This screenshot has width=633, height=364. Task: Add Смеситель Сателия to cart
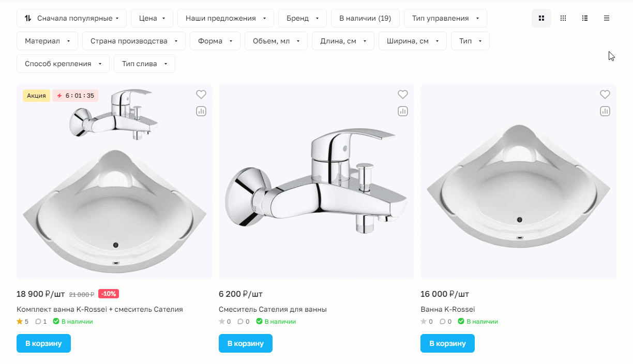[246, 343]
